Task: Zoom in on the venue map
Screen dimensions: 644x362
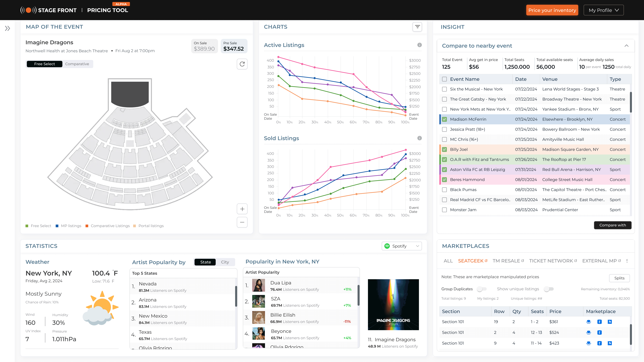Action: click(242, 209)
